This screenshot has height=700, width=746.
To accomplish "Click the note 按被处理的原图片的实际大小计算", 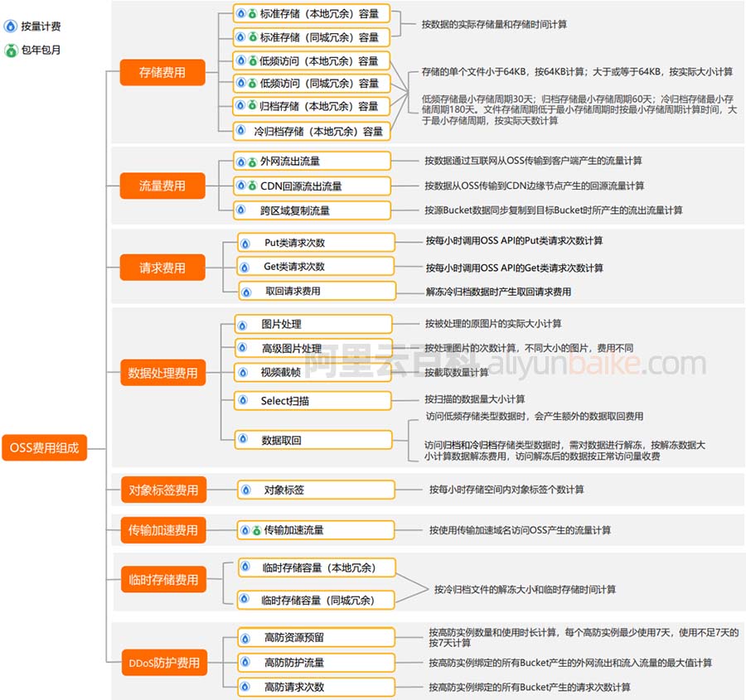I will [493, 324].
